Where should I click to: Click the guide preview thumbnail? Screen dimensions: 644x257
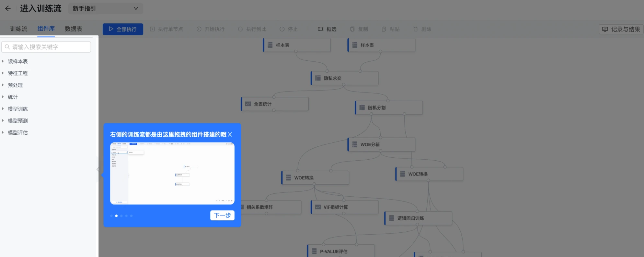(x=172, y=173)
